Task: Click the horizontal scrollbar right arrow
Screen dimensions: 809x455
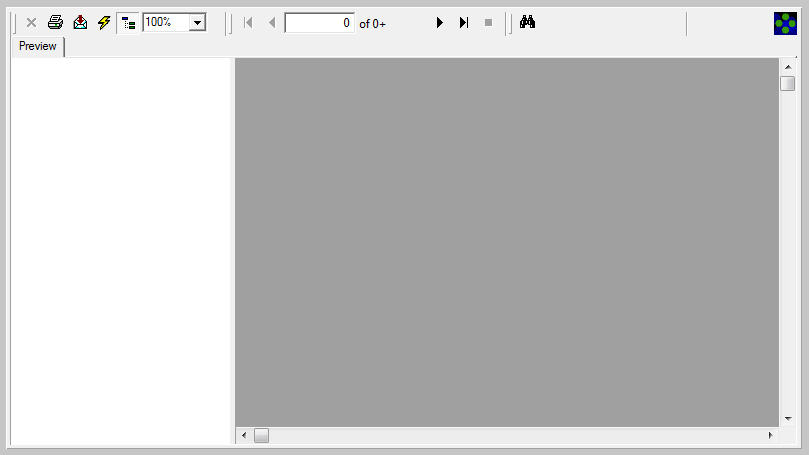Action: pyautogui.click(x=770, y=435)
